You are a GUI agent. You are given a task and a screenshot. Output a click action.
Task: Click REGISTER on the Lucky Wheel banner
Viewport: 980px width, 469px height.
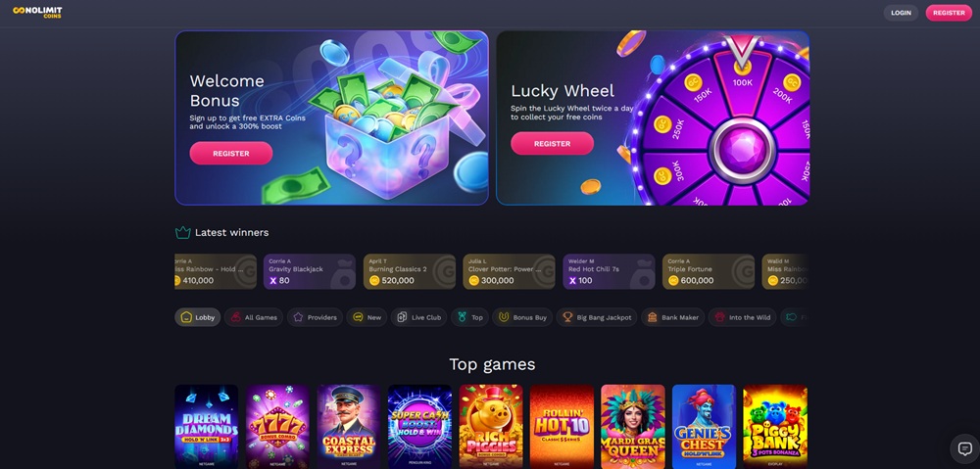click(552, 144)
